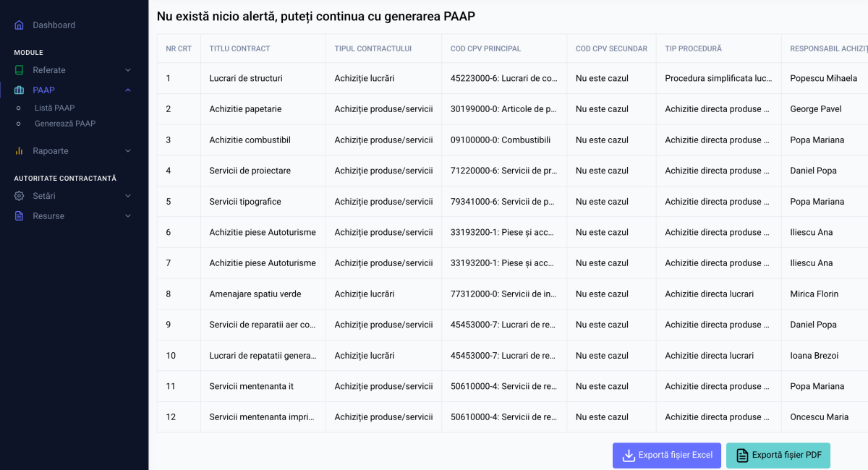Click the file icon on PDF export
Viewport: 868px width, 470px height.
(742, 456)
